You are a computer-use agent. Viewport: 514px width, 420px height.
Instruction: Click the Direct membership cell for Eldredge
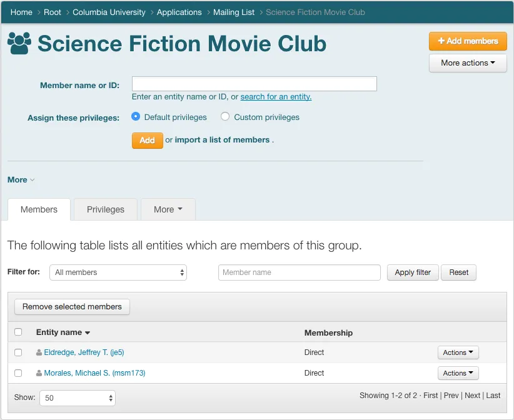[x=314, y=352]
